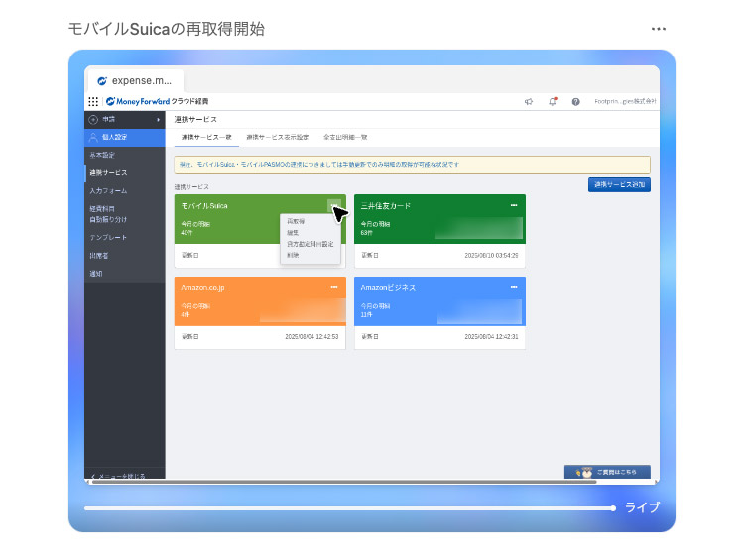This screenshot has height=560, width=747.
Task: Open the ご質問はこちら chat button
Action: 607,472
